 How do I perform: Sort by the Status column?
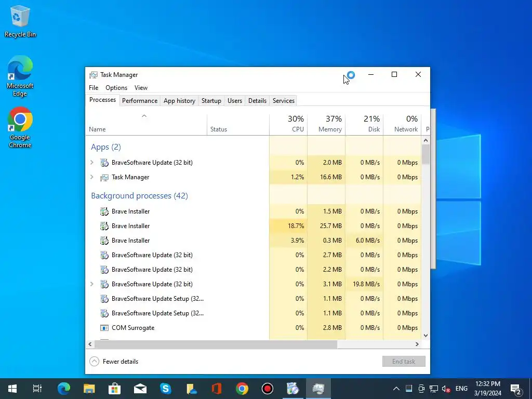click(x=238, y=125)
